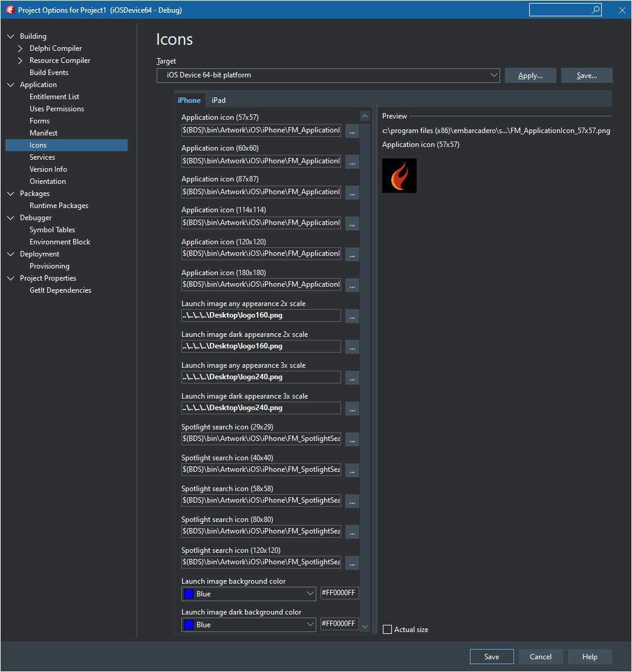Open Launch image dark background color dropdown
The height and width of the screenshot is (672, 632).
click(x=249, y=624)
